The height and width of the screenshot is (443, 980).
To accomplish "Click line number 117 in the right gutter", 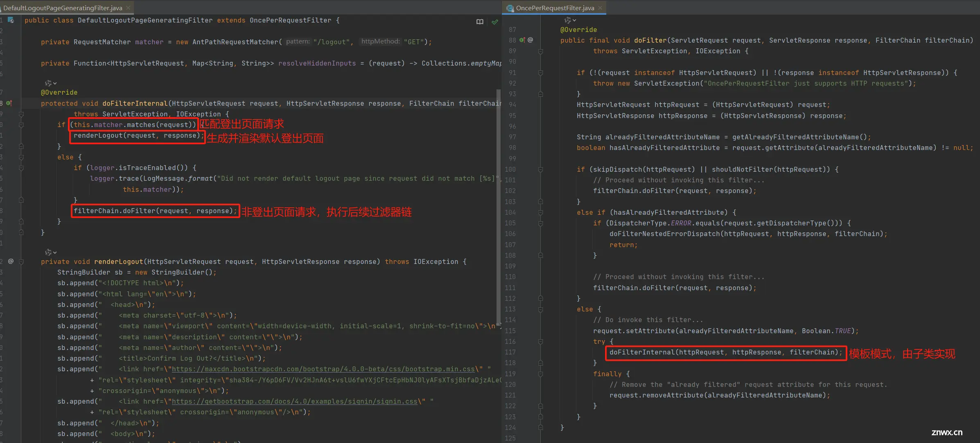I will [510, 352].
